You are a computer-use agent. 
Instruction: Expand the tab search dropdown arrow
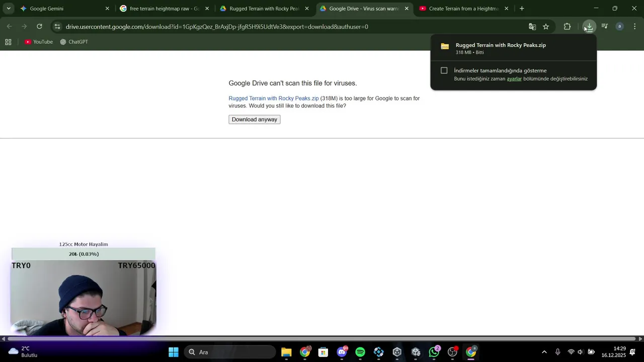point(9,9)
